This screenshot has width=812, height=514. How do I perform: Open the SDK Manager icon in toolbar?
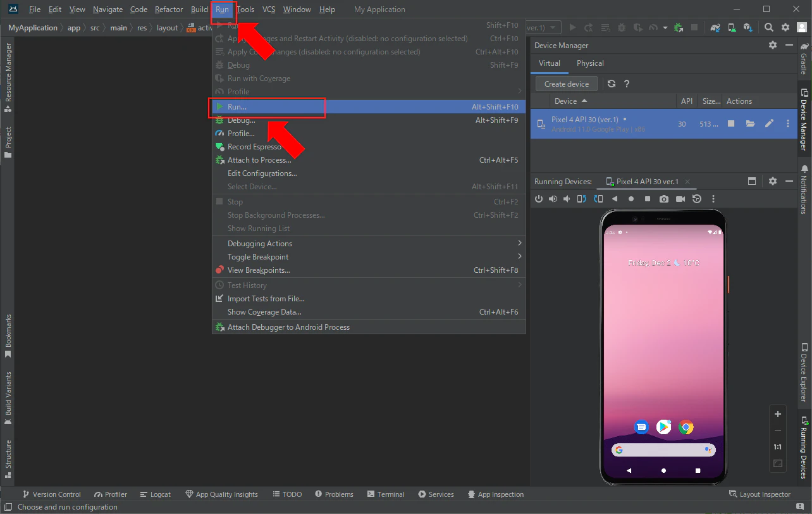(x=748, y=28)
